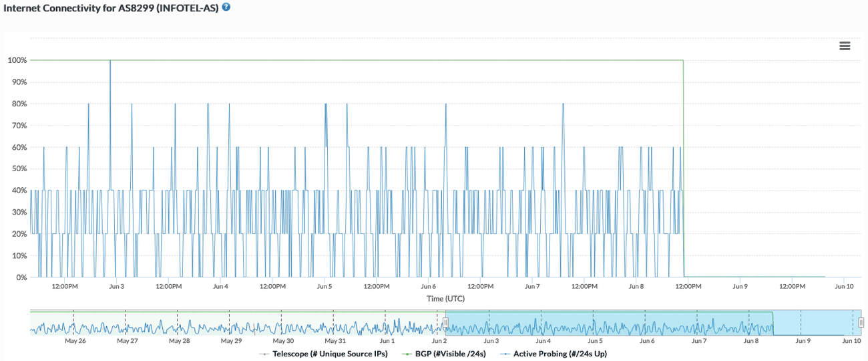The image size is (868, 361).
Task: Click the green BGP legend line marker
Action: tap(407, 354)
